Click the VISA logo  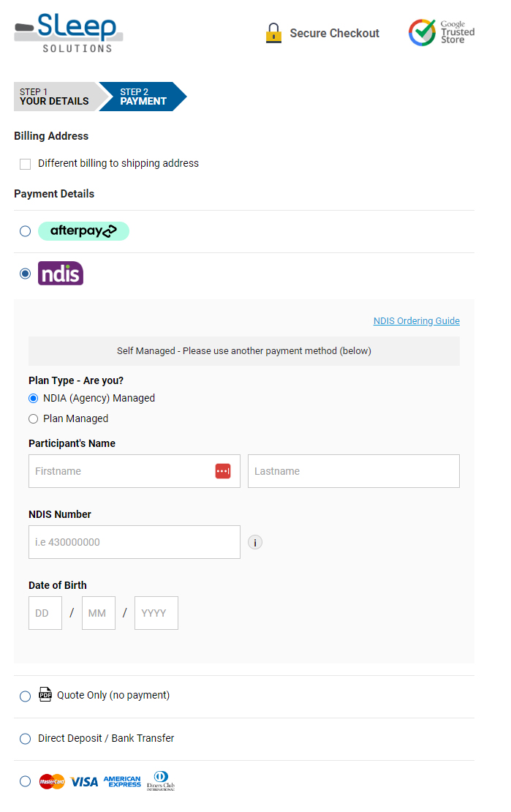pyautogui.click(x=83, y=781)
